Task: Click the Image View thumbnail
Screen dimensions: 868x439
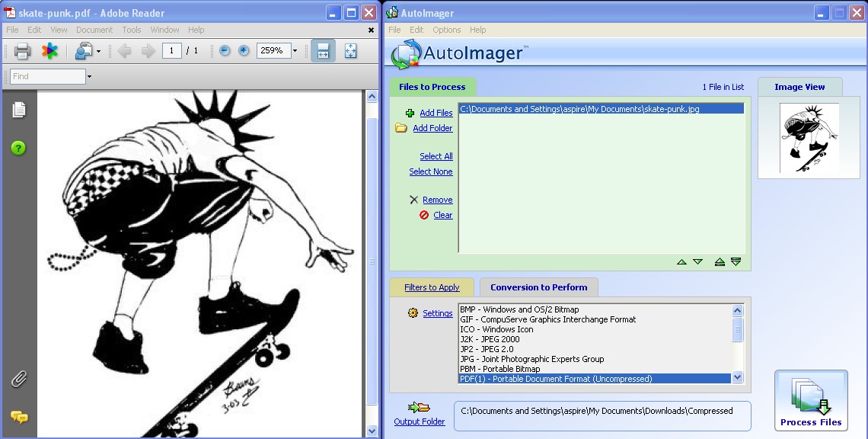Action: [809, 138]
